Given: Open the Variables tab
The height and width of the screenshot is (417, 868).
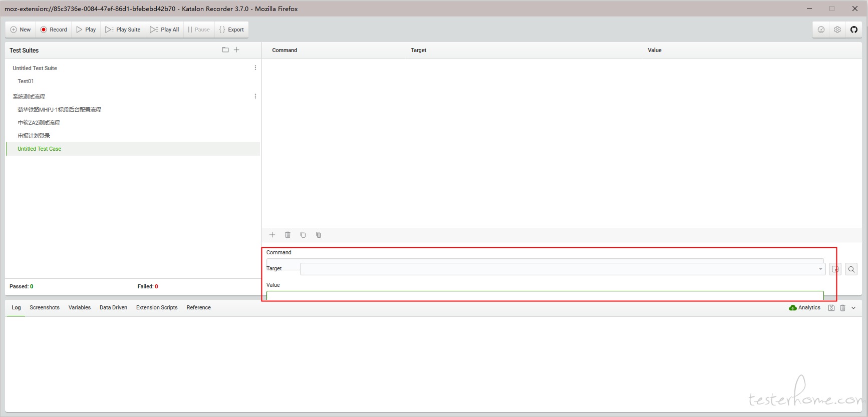Looking at the screenshot, I should [80, 307].
